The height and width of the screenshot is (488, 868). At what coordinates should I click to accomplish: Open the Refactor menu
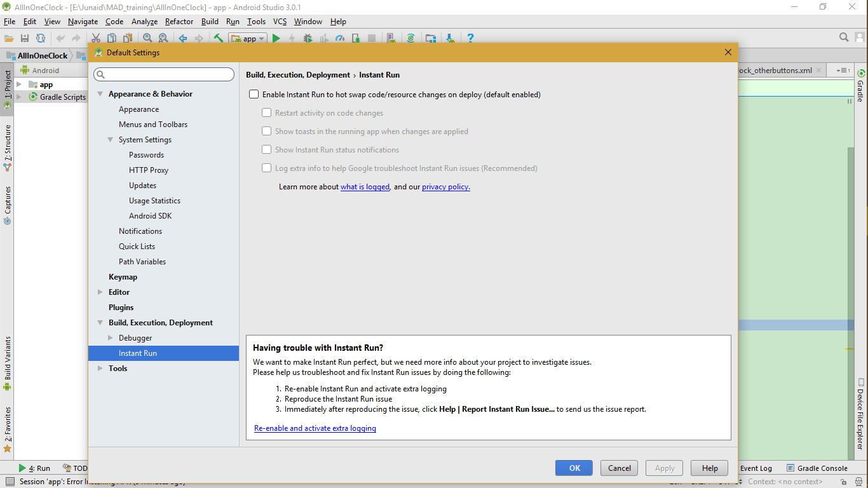tap(179, 22)
